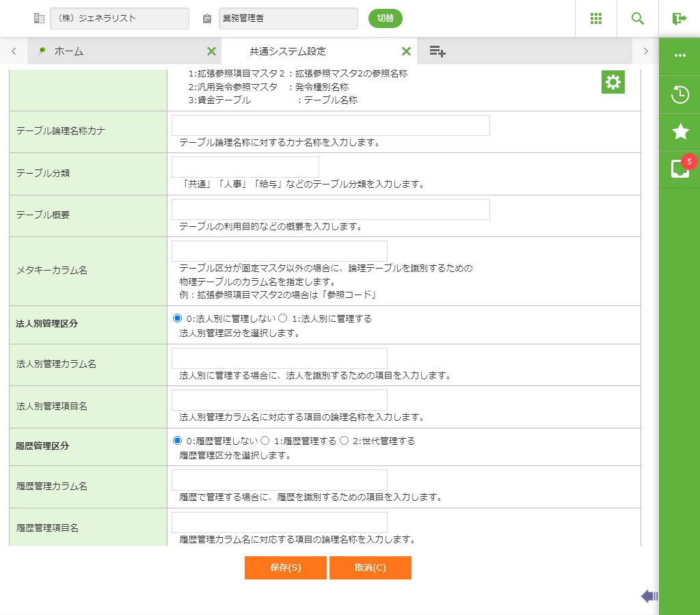Open the apps grid menu icon
This screenshot has width=700, height=615.
coord(596,18)
